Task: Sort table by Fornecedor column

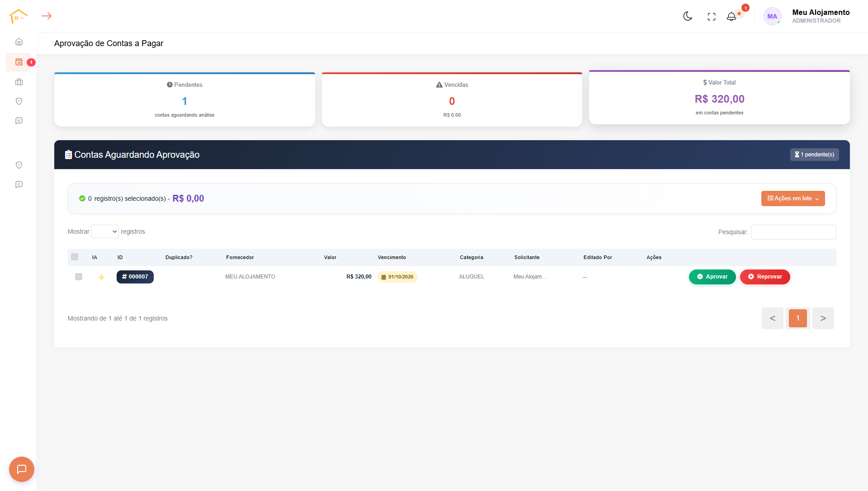Action: (240, 257)
